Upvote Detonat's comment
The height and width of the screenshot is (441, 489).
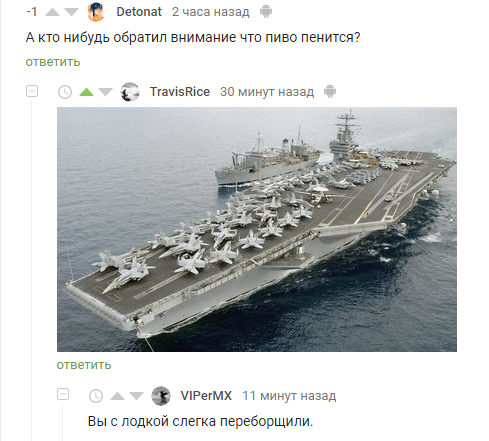click(52, 12)
